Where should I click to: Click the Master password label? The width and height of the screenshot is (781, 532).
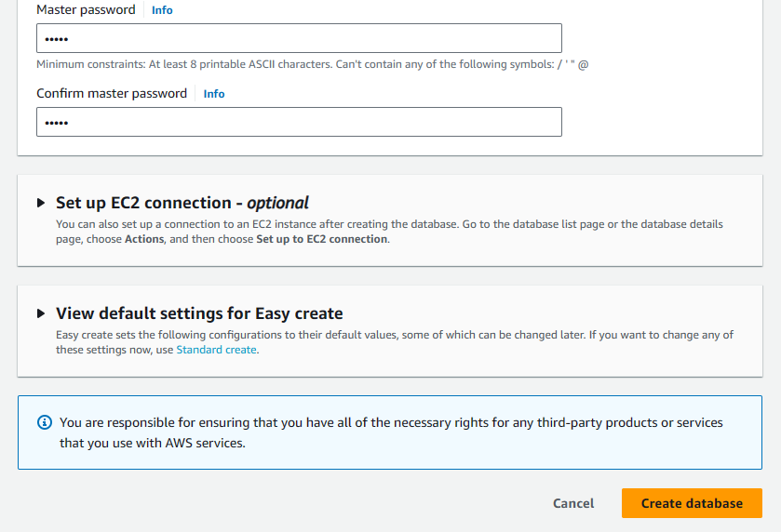[86, 10]
